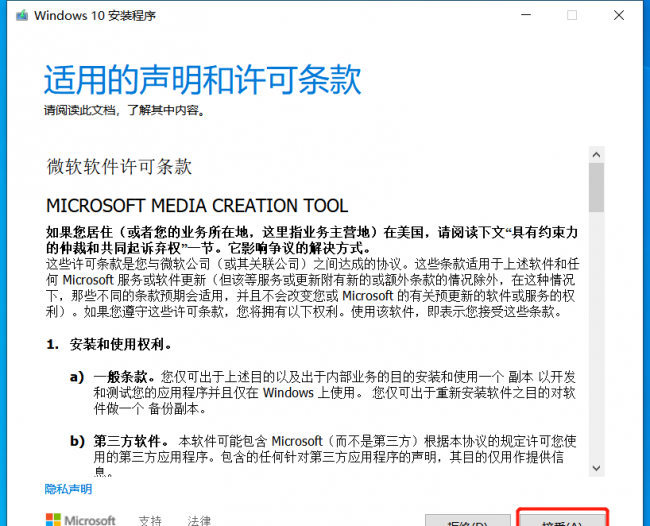The height and width of the screenshot is (526, 650).
Task: Click the decline button left of accept
Action: point(468,521)
